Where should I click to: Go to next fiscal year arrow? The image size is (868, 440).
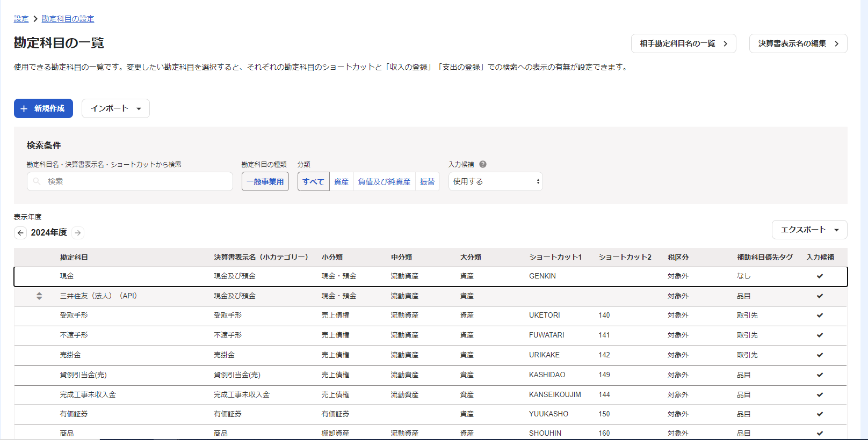78,232
